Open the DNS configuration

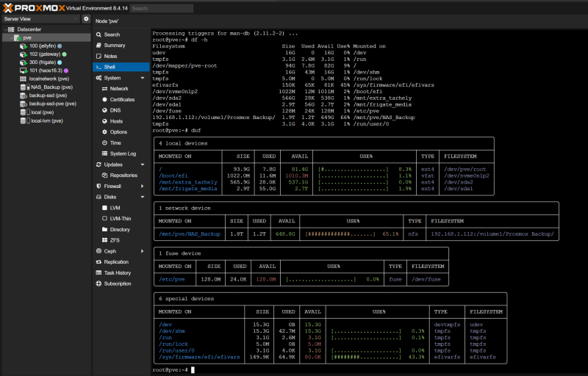click(115, 109)
